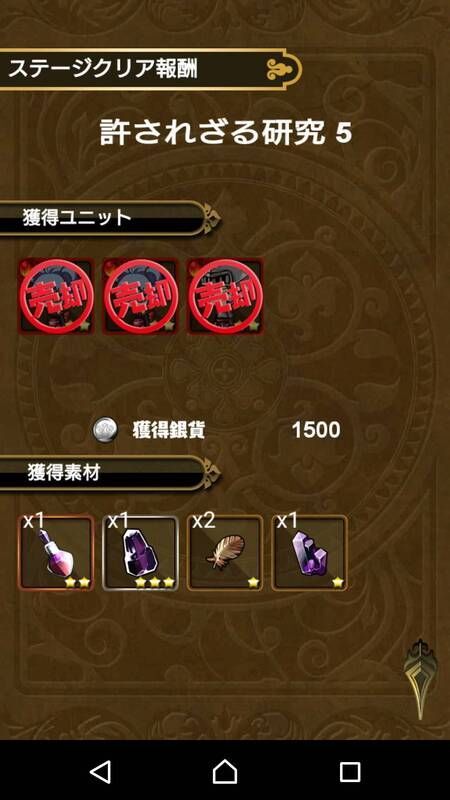Tap the Android back button

[x=101, y=771]
